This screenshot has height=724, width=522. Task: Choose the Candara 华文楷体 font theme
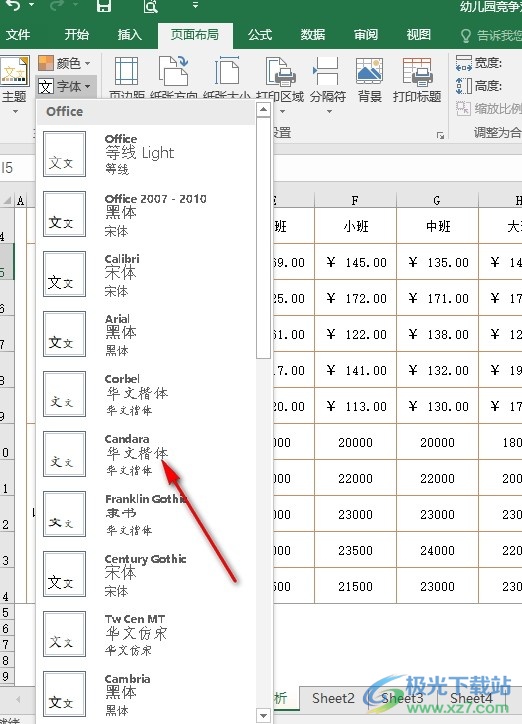pyautogui.click(x=146, y=454)
